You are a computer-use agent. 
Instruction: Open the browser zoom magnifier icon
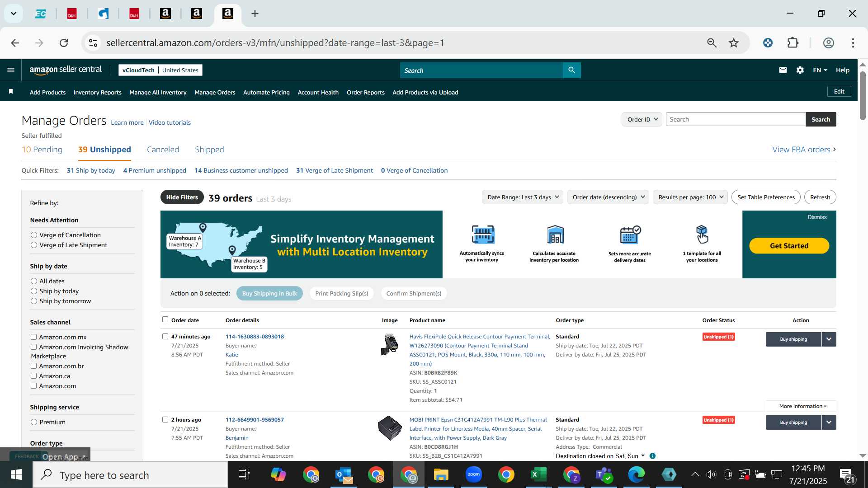(x=712, y=43)
